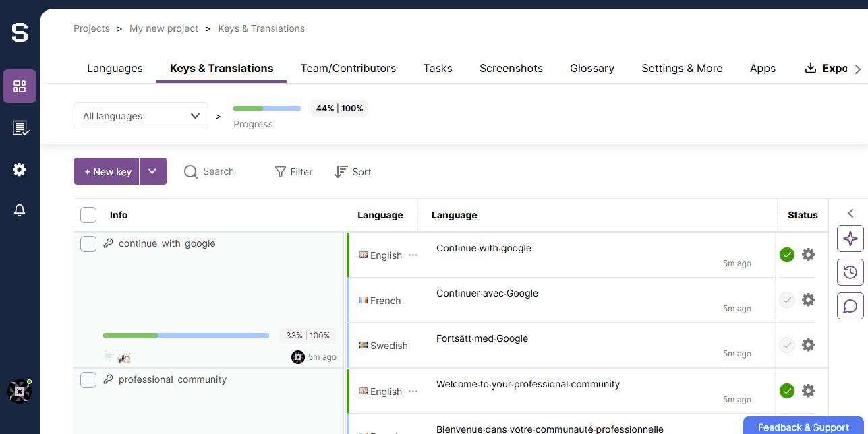Open the All languages dropdown

141,116
